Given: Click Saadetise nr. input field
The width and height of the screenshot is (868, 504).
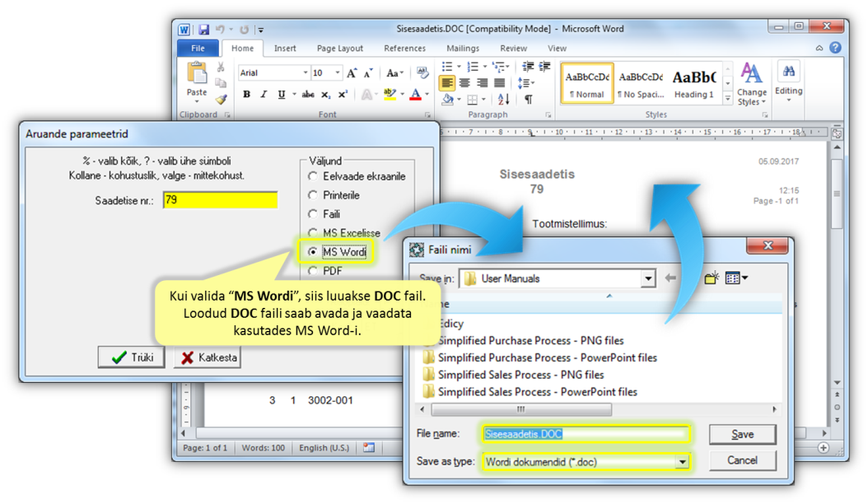Looking at the screenshot, I should click(x=221, y=200).
